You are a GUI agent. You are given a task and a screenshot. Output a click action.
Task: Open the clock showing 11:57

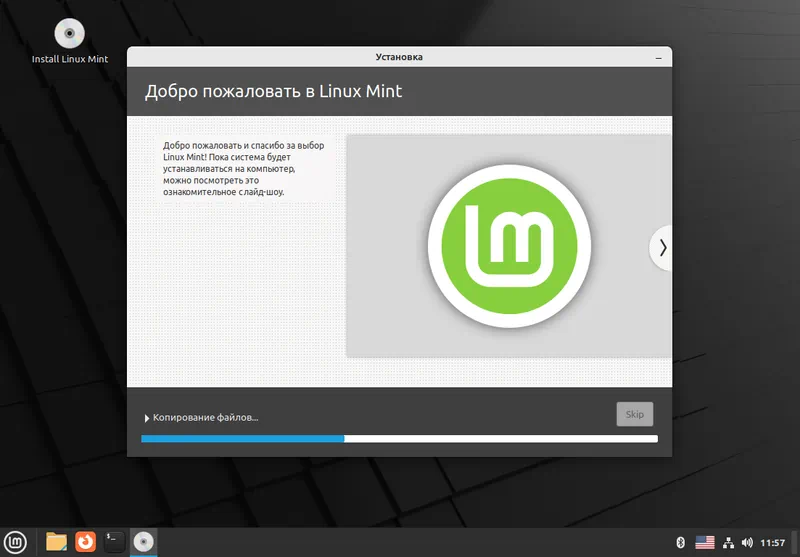772,542
